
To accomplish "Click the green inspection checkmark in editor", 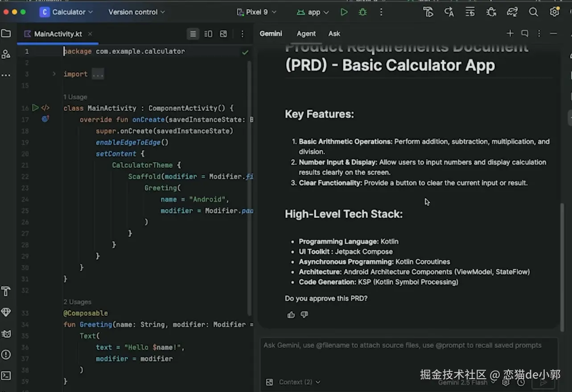I will click(245, 52).
